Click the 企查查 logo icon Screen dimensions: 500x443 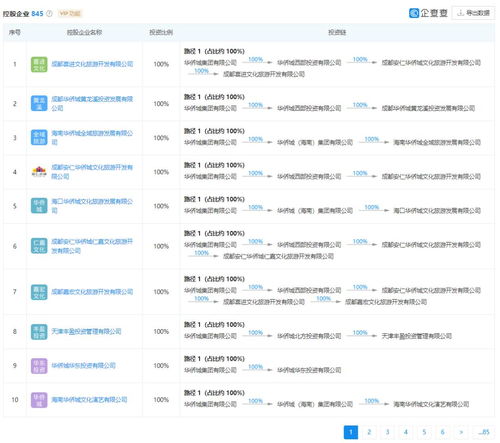point(414,13)
